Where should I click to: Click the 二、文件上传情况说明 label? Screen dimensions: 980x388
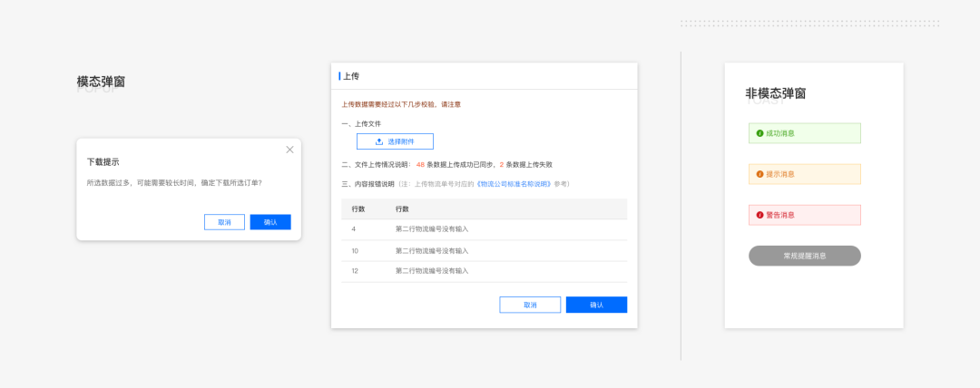click(x=377, y=165)
